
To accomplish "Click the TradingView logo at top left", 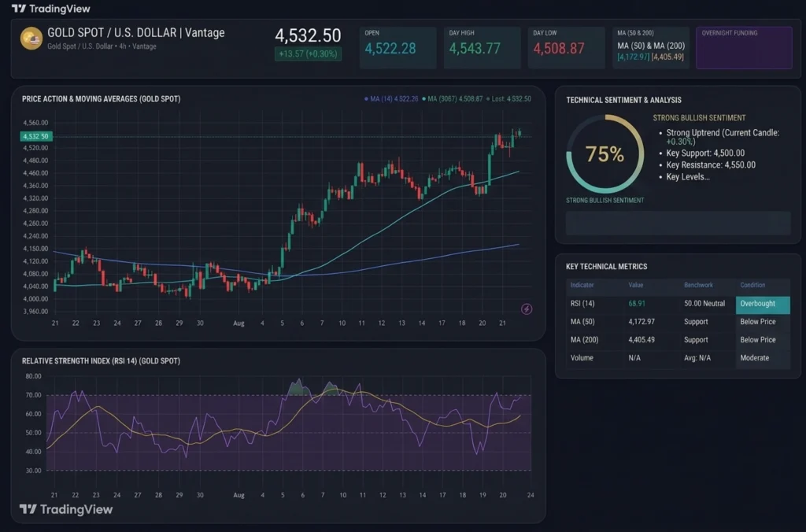I will coord(50,9).
